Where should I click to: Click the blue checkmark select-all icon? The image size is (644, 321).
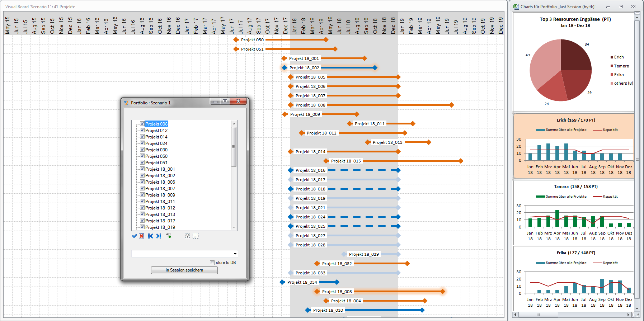click(135, 236)
